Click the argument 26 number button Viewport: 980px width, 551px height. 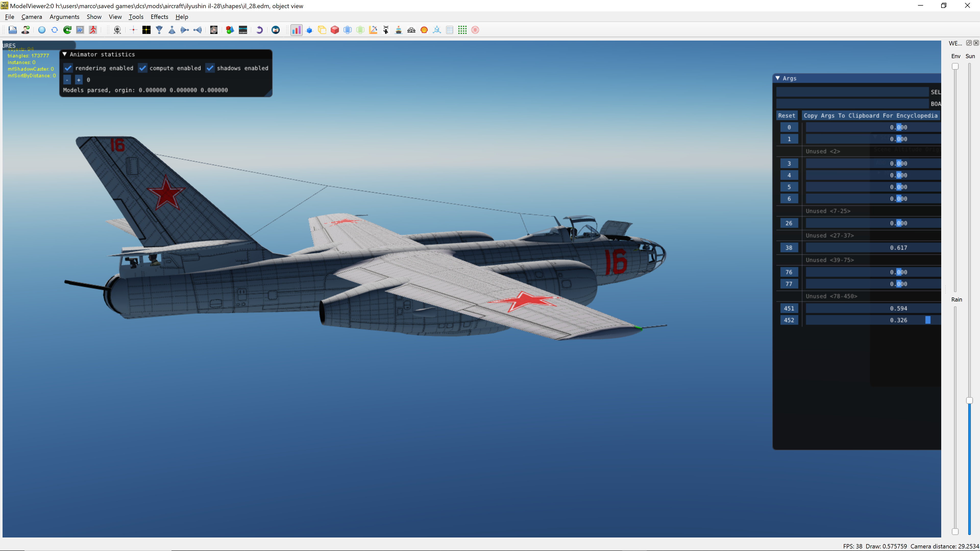click(x=789, y=223)
